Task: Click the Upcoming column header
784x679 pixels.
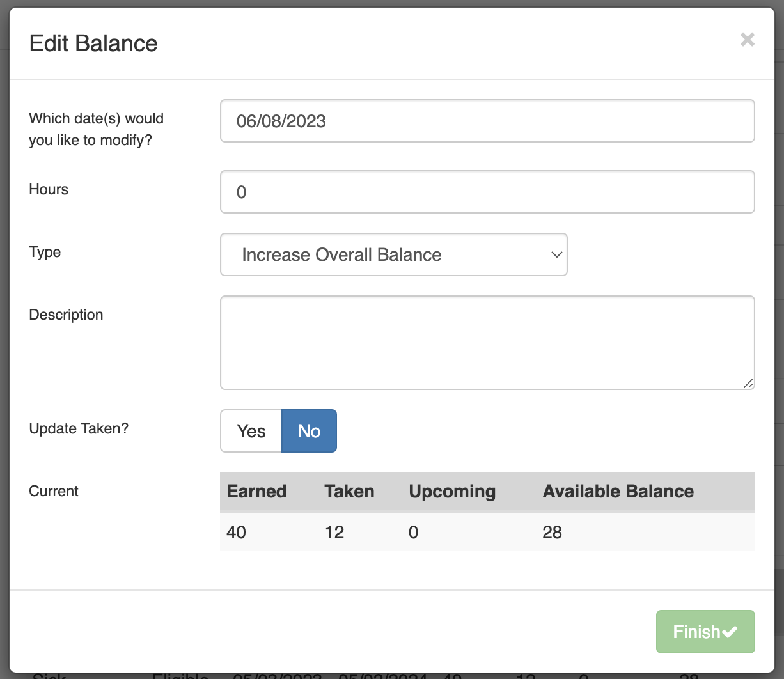Action: pyautogui.click(x=452, y=491)
